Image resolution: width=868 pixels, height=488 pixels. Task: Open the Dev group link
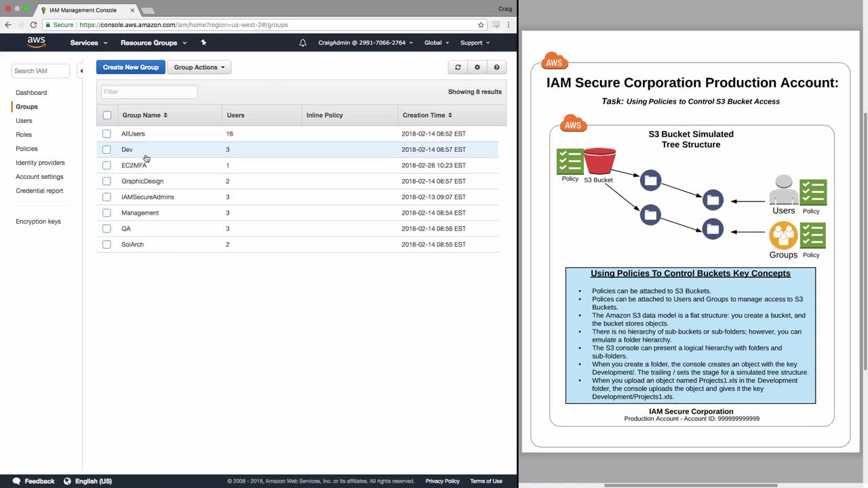(x=127, y=150)
